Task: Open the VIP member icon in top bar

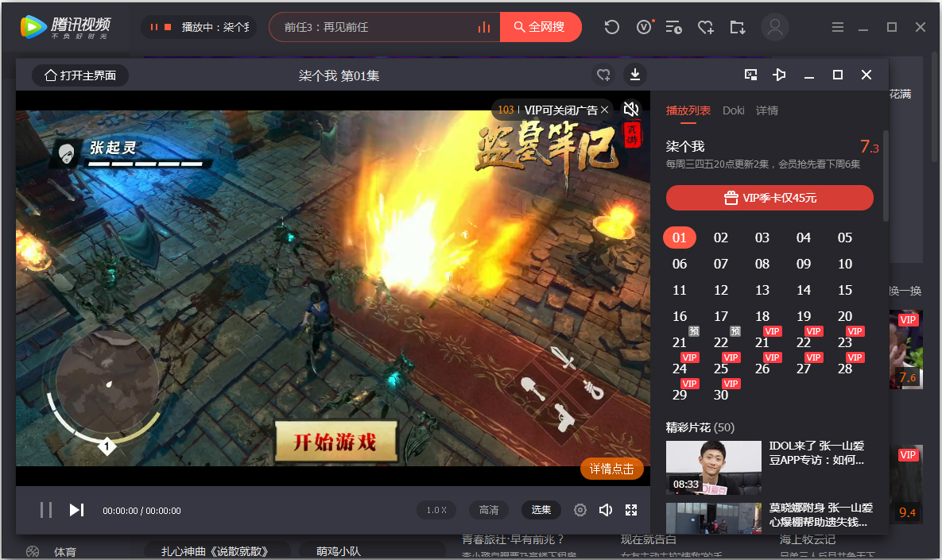Action: pyautogui.click(x=644, y=27)
